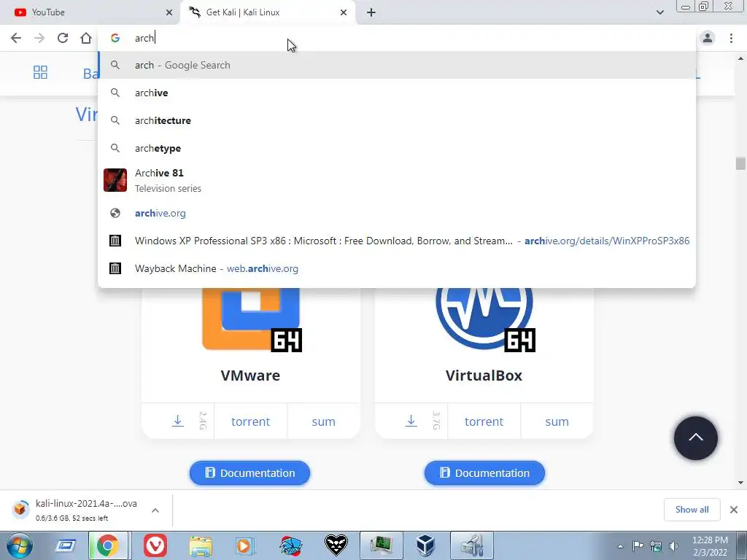Click the Archive 81 thumbnail image
Viewport: 747px width, 560px height.
(x=115, y=180)
